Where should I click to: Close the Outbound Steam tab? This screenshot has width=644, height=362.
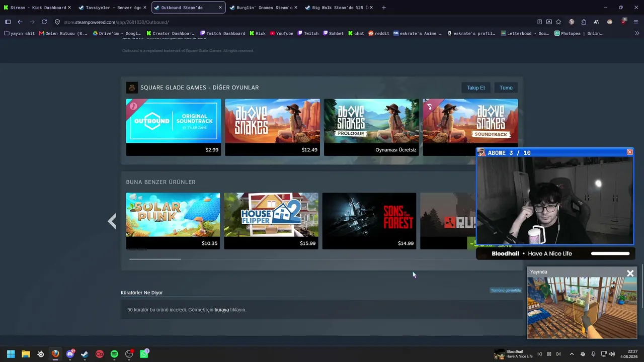220,8
